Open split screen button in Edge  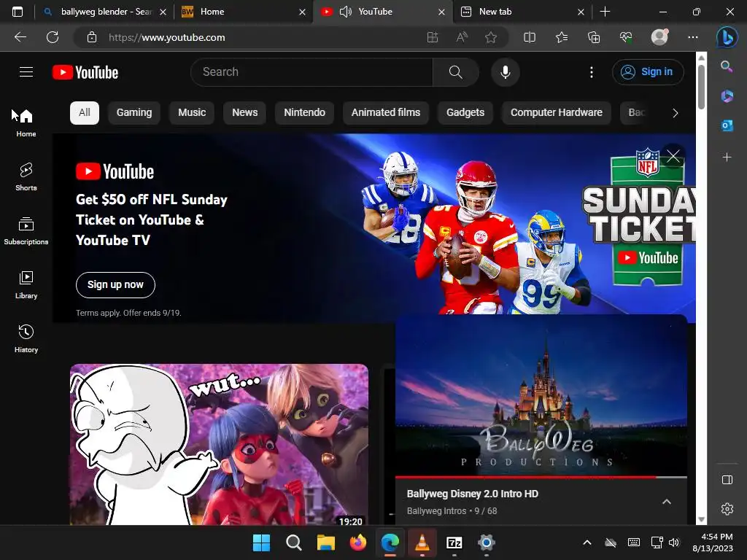pos(530,37)
